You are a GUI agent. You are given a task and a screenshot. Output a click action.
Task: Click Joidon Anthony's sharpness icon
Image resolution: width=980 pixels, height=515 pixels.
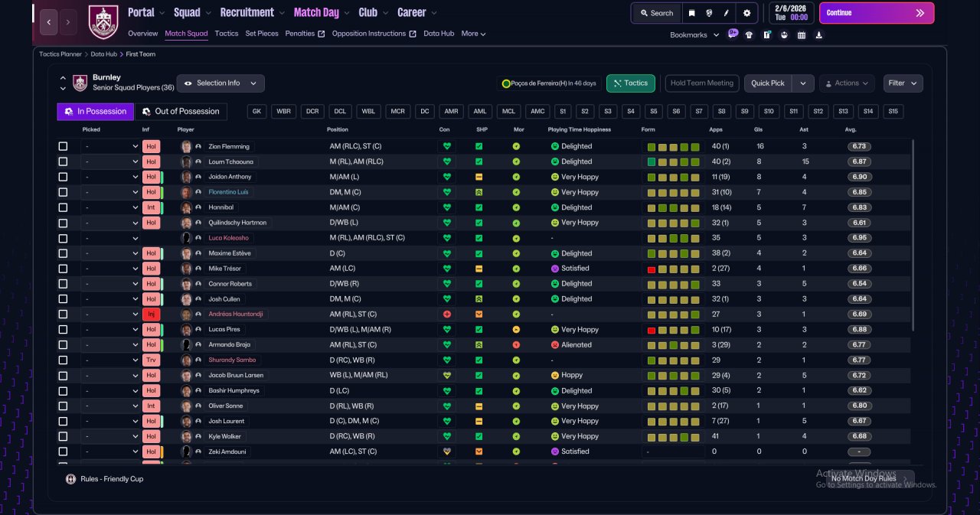point(479,177)
